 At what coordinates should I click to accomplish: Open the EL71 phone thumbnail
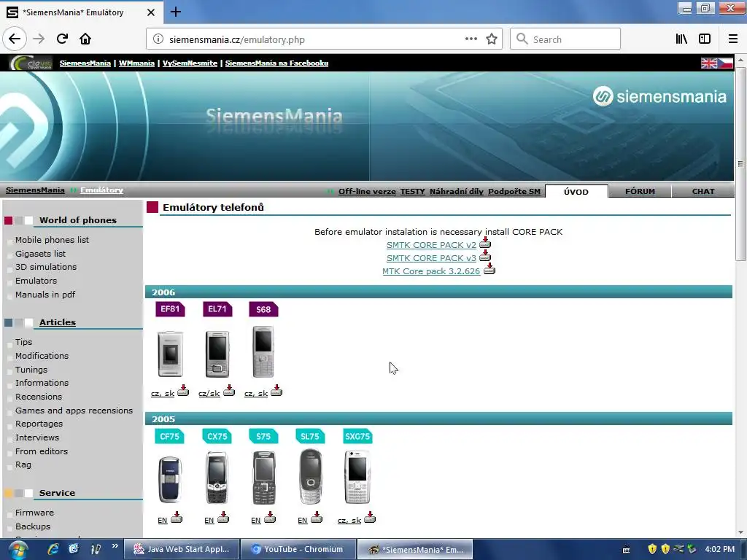point(217,354)
